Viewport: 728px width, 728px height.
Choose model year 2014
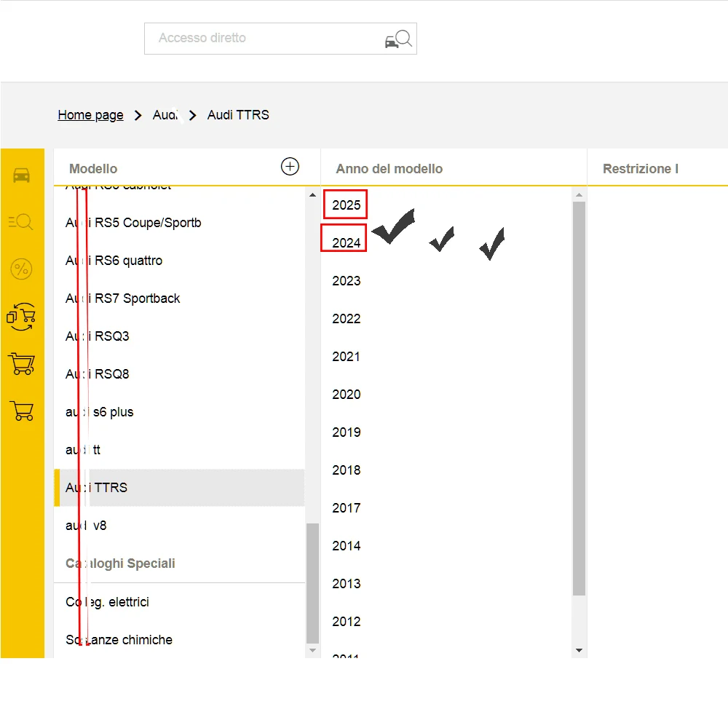tap(347, 545)
